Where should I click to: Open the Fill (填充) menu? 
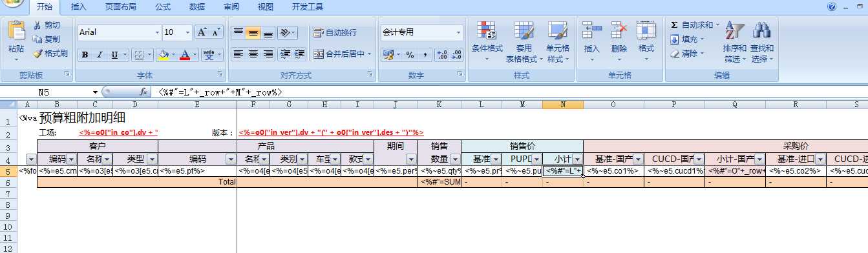coord(687,39)
